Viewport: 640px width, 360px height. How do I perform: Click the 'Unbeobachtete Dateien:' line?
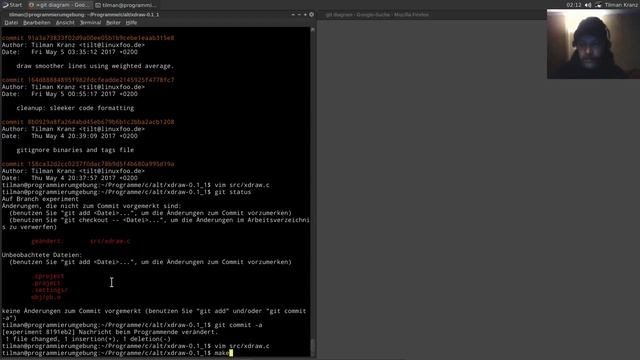(42, 255)
